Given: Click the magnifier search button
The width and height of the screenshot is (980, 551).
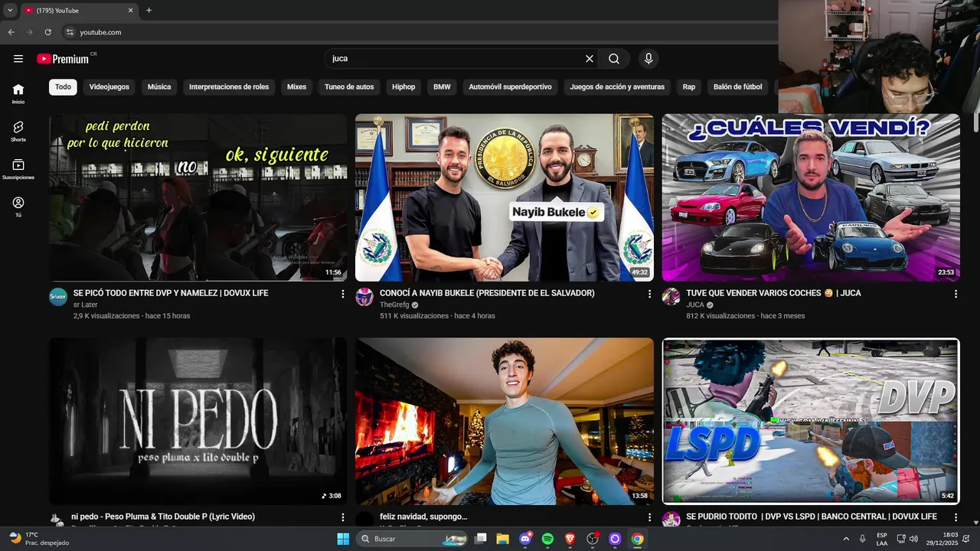Looking at the screenshot, I should tap(614, 59).
